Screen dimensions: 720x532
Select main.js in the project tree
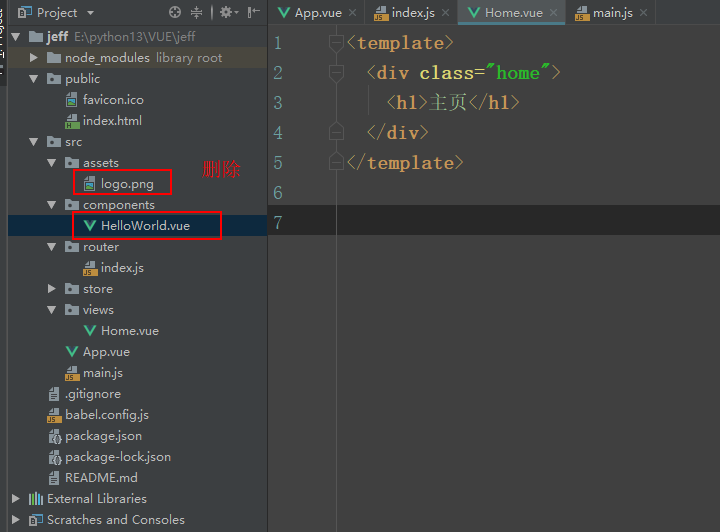pos(103,373)
